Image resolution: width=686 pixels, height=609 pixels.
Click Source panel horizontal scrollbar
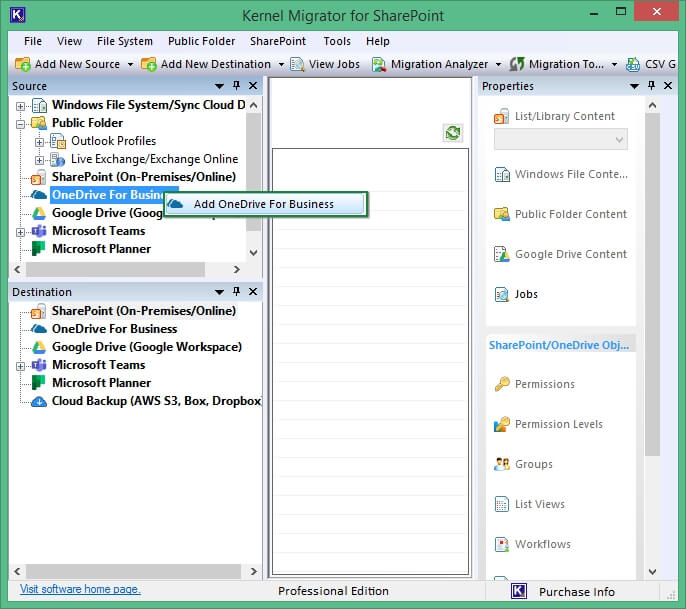point(116,269)
